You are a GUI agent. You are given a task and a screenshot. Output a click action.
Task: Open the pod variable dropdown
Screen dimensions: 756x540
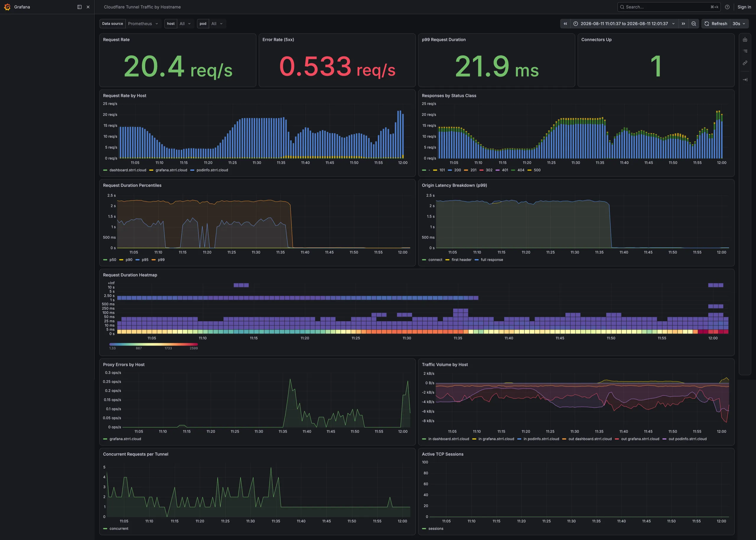click(217, 24)
